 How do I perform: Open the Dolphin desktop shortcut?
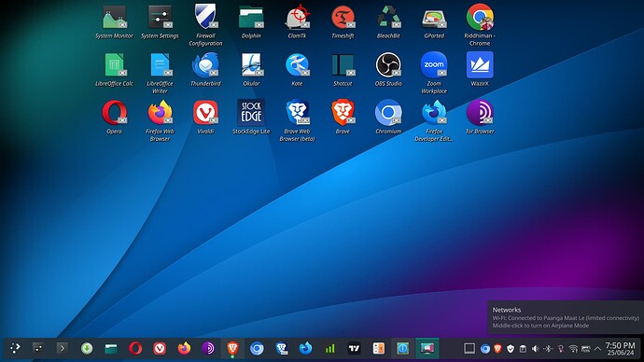point(251,17)
